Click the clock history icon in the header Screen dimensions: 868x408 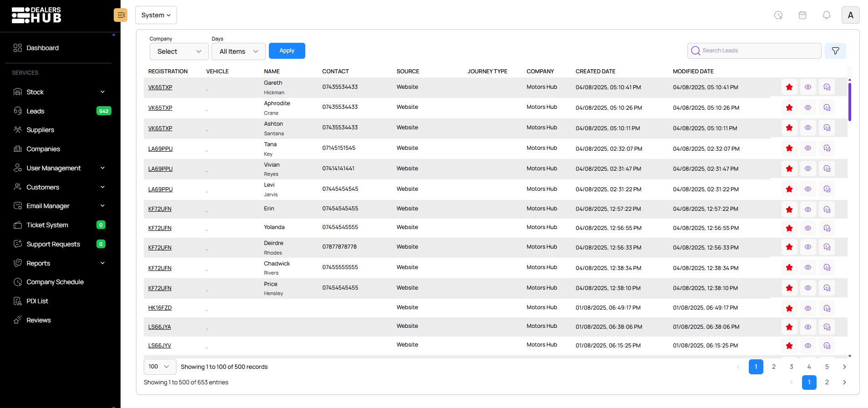point(778,15)
